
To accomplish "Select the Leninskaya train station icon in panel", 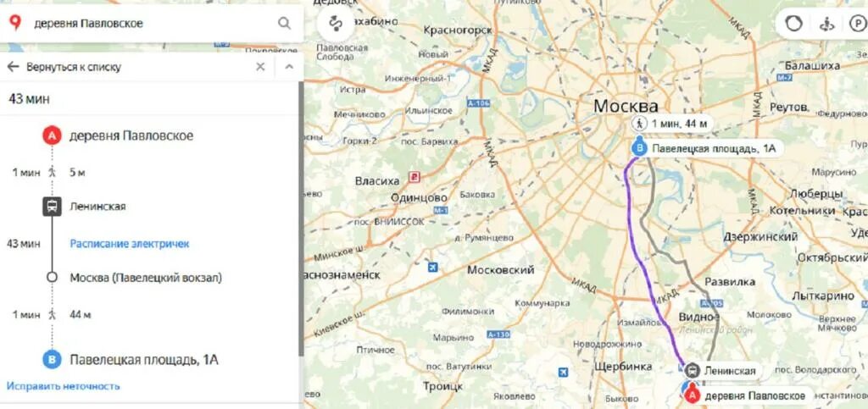I will 52,207.
